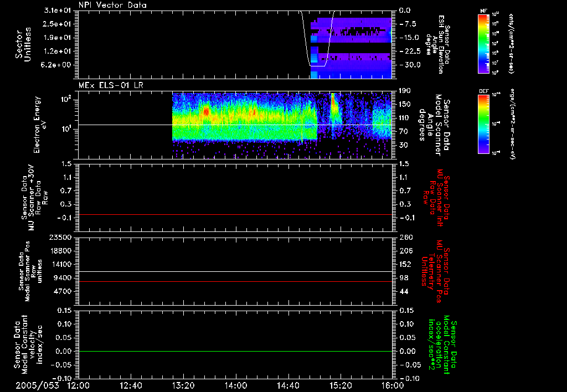Image resolution: width=567 pixels, height=392 pixels.
Task: Click the '44' telemetry tick label
Action: click(x=404, y=291)
